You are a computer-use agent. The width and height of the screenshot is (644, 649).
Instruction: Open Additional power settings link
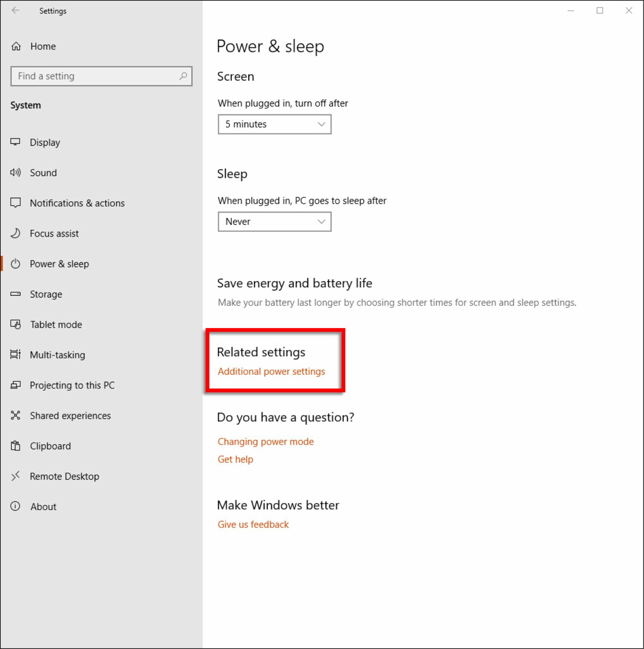tap(271, 371)
